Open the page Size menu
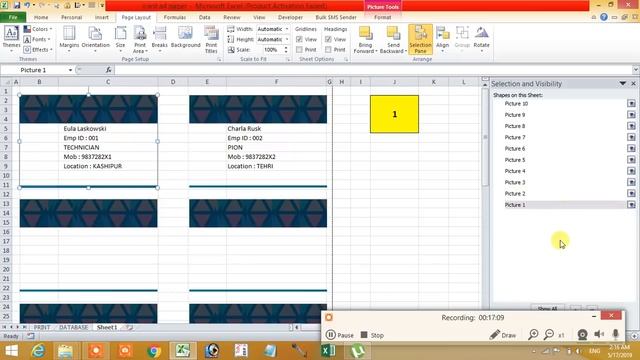 click(120, 39)
